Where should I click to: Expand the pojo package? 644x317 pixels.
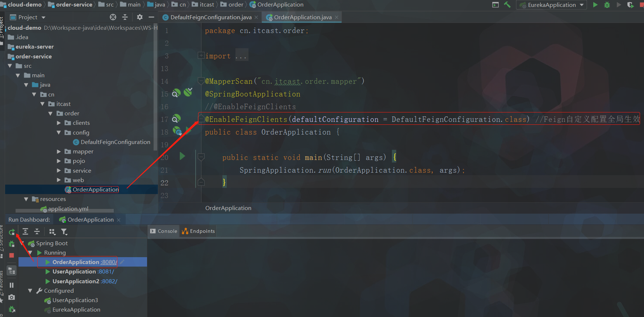click(59, 161)
